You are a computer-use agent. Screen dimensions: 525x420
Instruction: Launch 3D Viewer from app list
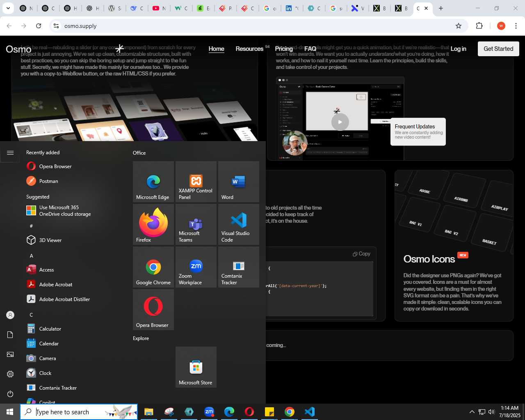[74, 240]
